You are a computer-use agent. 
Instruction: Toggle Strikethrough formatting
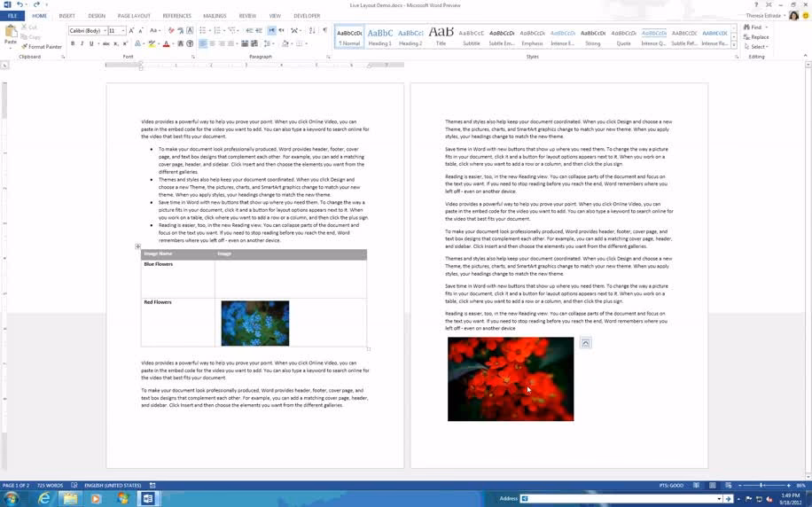click(105, 43)
